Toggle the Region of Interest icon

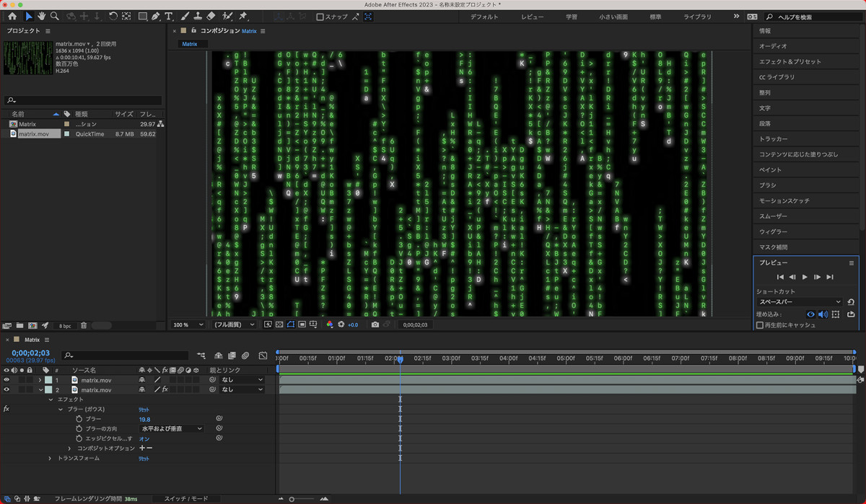(302, 324)
